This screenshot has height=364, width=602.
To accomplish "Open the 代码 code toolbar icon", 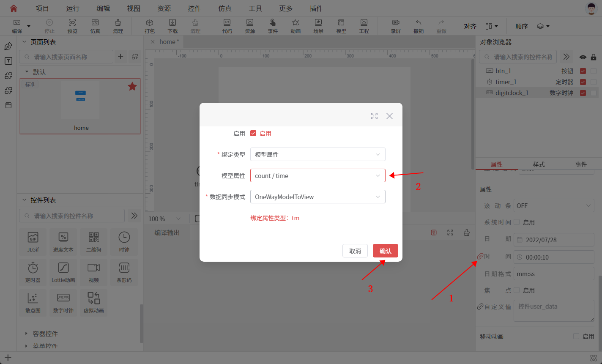I will click(227, 26).
